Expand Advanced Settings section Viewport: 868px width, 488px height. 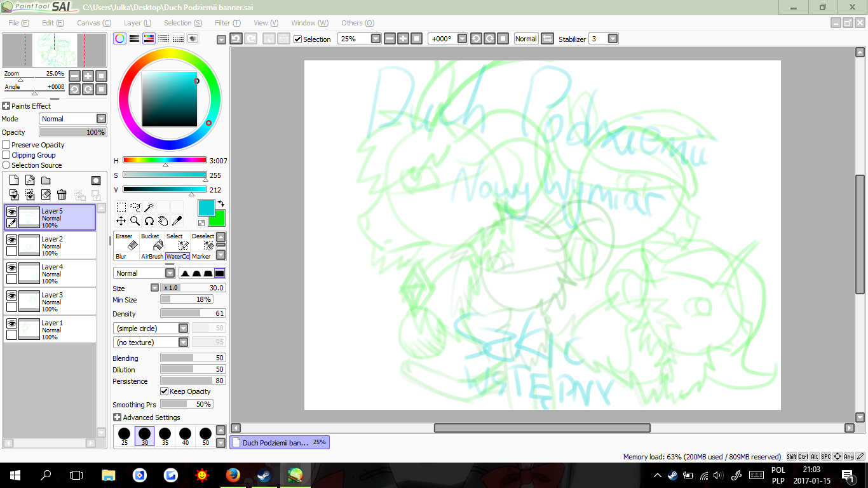click(117, 417)
